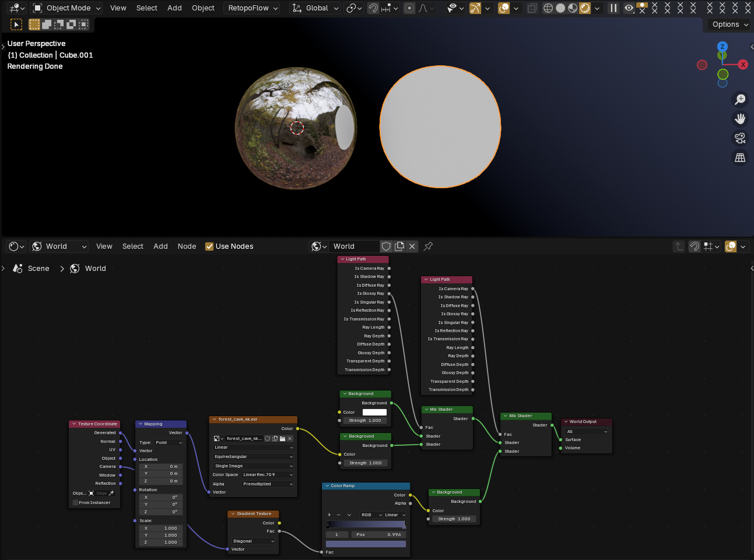Viewport: 754px width, 560px height.
Task: Open the Object Mode dropdown
Action: click(x=67, y=8)
